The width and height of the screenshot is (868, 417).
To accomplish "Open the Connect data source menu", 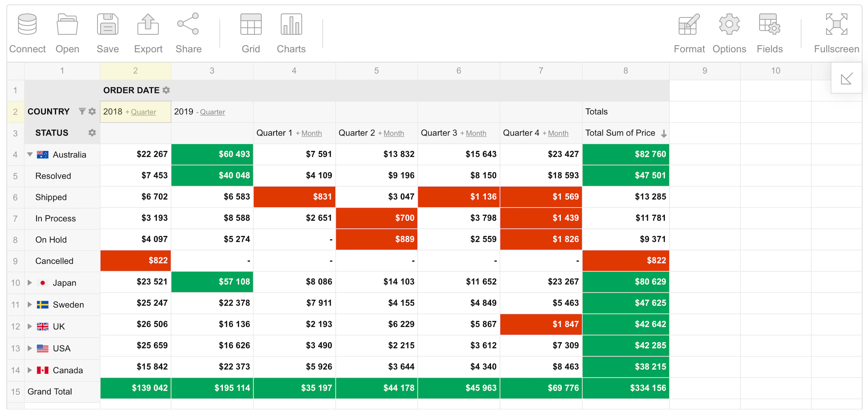I will (x=27, y=33).
